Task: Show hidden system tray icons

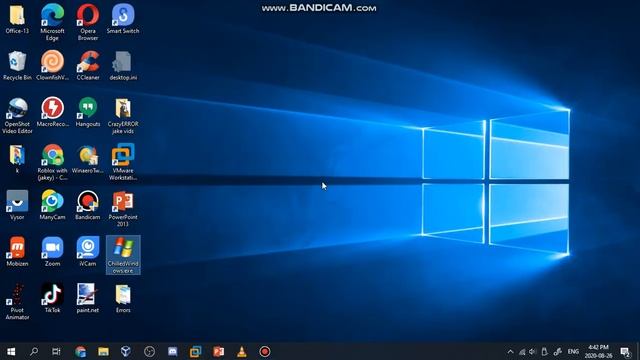Action: click(510, 351)
